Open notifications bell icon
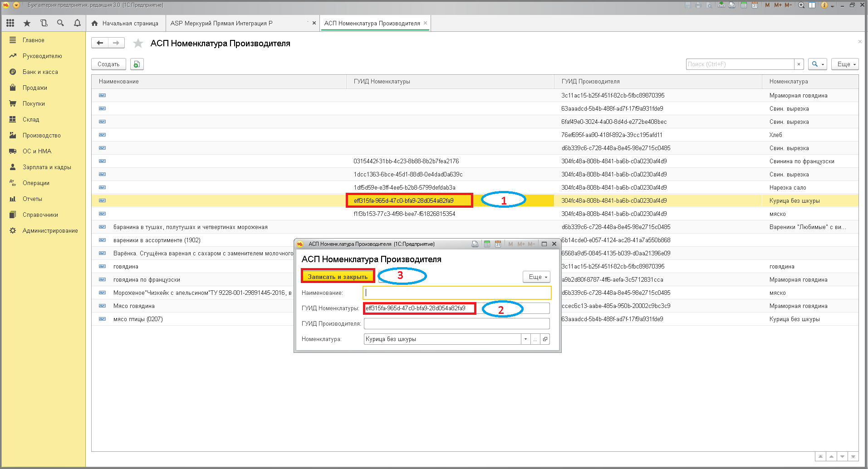Viewport: 868px width, 469px height. [77, 23]
